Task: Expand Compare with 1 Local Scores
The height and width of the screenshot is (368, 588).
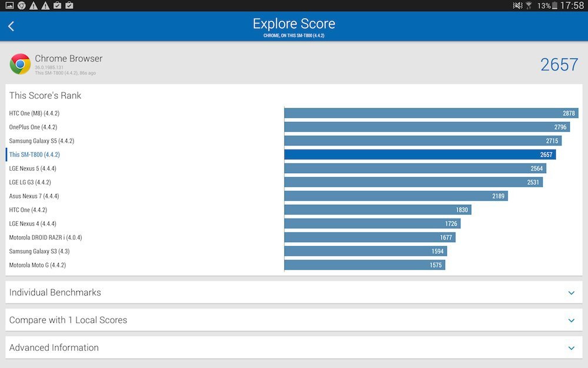Action: pos(571,320)
